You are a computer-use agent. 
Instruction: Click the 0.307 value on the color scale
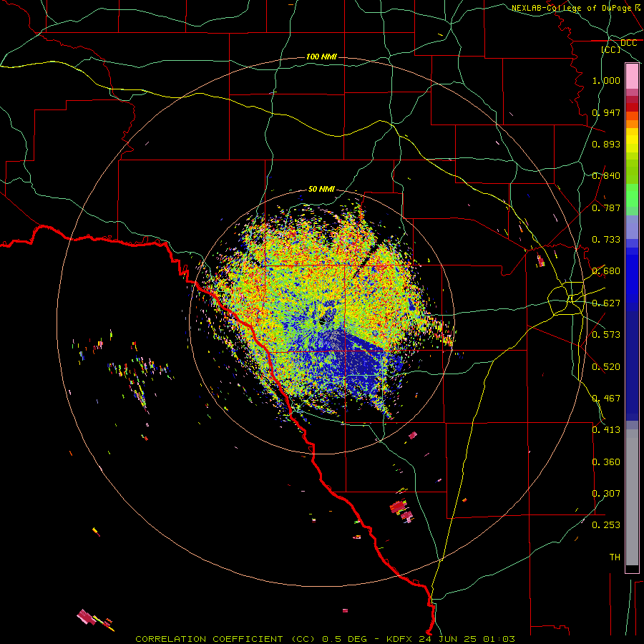click(x=606, y=494)
